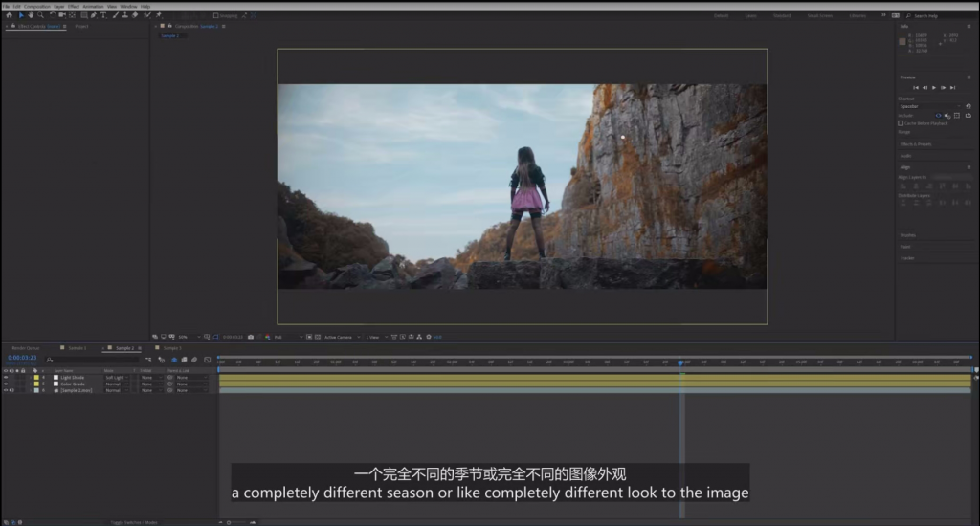The height and width of the screenshot is (526, 980).
Task: Click Light Shade yellow label color swatch
Action: pos(36,378)
